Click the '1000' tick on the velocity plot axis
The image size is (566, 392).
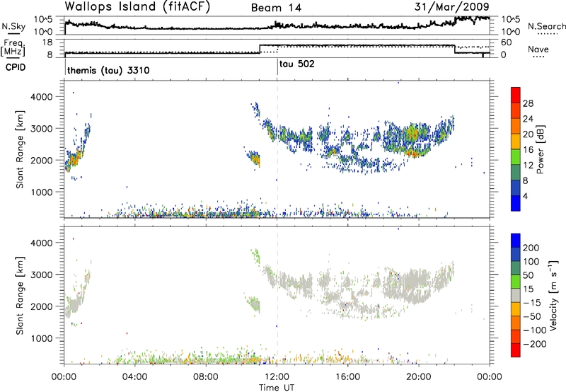coord(41,338)
